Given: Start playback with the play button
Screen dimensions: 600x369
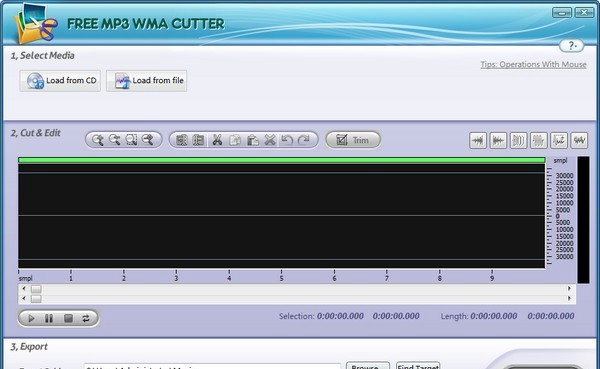Looking at the screenshot, I should pyautogui.click(x=31, y=318).
